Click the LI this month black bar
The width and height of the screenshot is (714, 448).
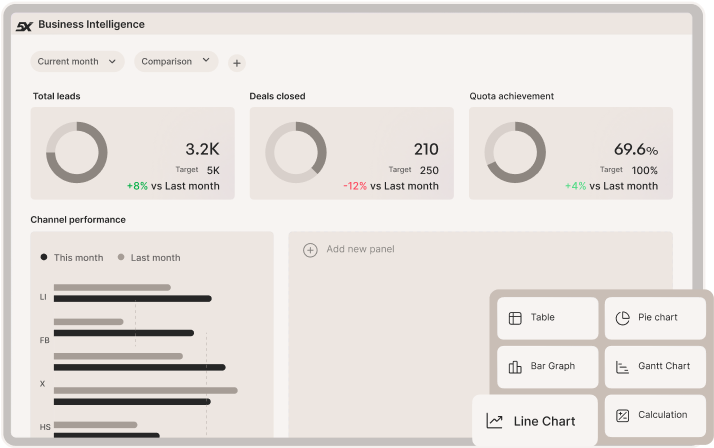pyautogui.click(x=133, y=299)
